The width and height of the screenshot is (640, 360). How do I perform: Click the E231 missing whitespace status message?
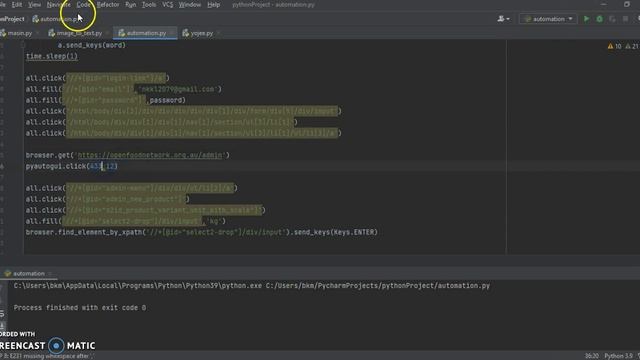47,356
